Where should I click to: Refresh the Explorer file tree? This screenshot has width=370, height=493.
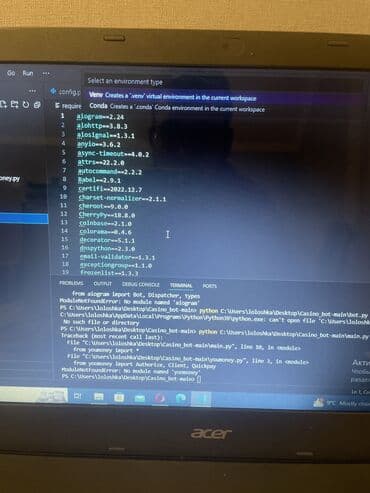26,105
